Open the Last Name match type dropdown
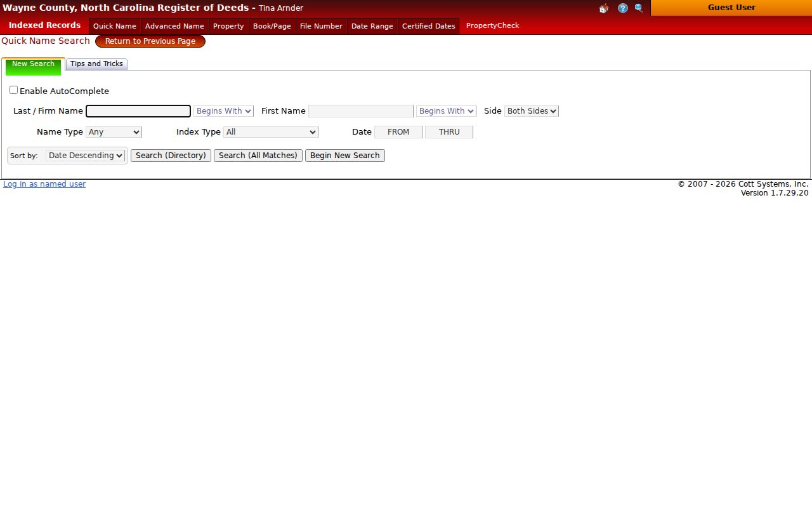The width and height of the screenshot is (812, 508). (x=223, y=111)
